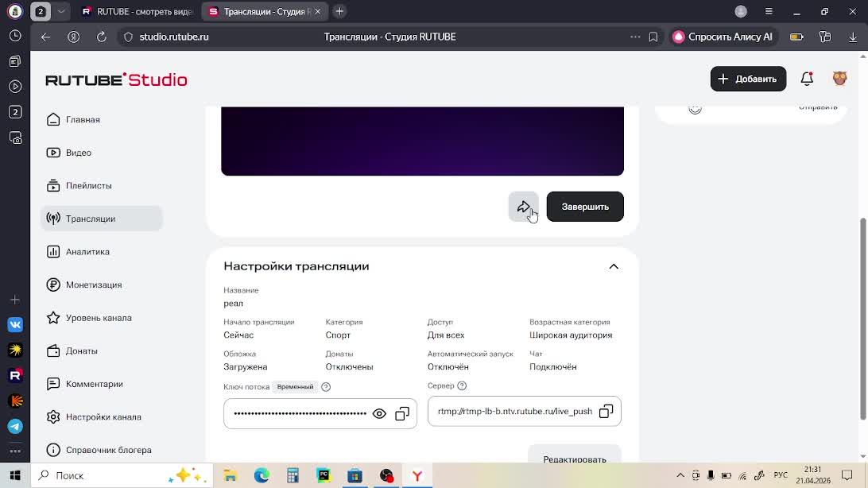The height and width of the screenshot is (488, 868).
Task: Open the address bar three-dots menu
Action: pos(635,37)
